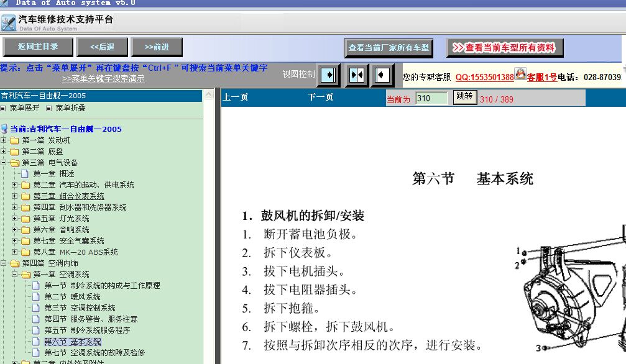Click the view control right-arrow icon
626x364 pixels.
tap(328, 75)
